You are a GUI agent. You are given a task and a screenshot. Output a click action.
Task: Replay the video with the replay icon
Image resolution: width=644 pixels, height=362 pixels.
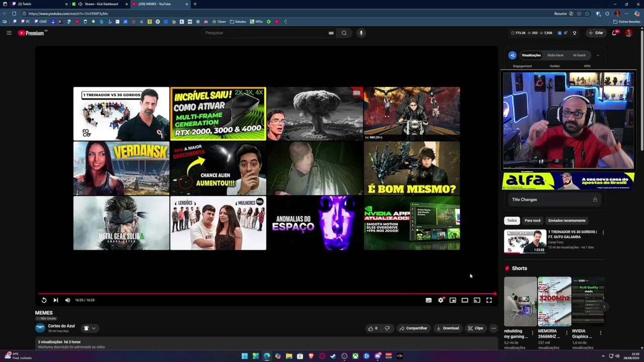pyautogui.click(x=44, y=300)
